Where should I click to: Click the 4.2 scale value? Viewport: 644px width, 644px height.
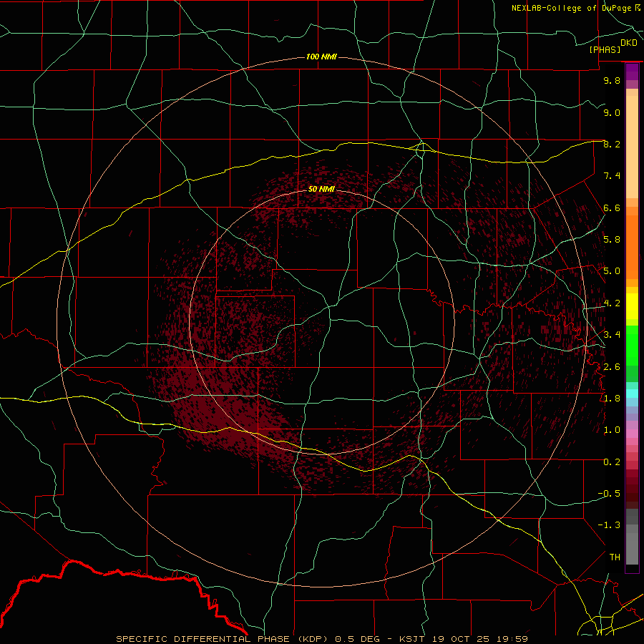click(612, 303)
